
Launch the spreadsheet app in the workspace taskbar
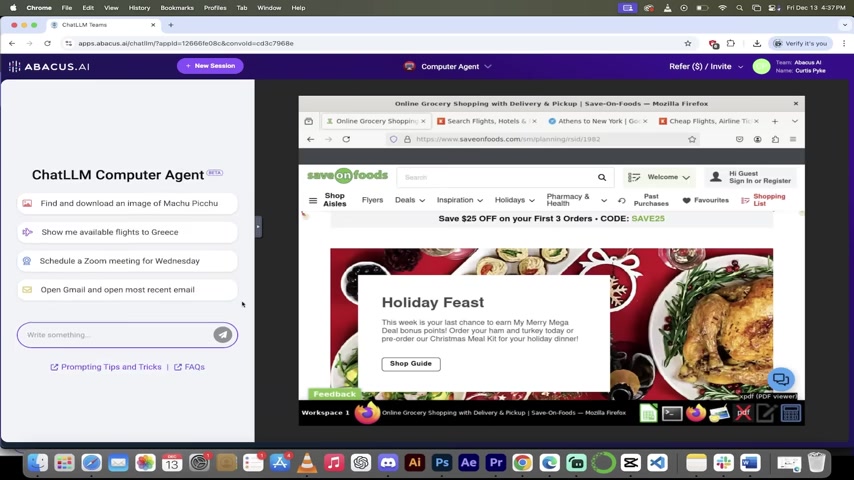648,414
